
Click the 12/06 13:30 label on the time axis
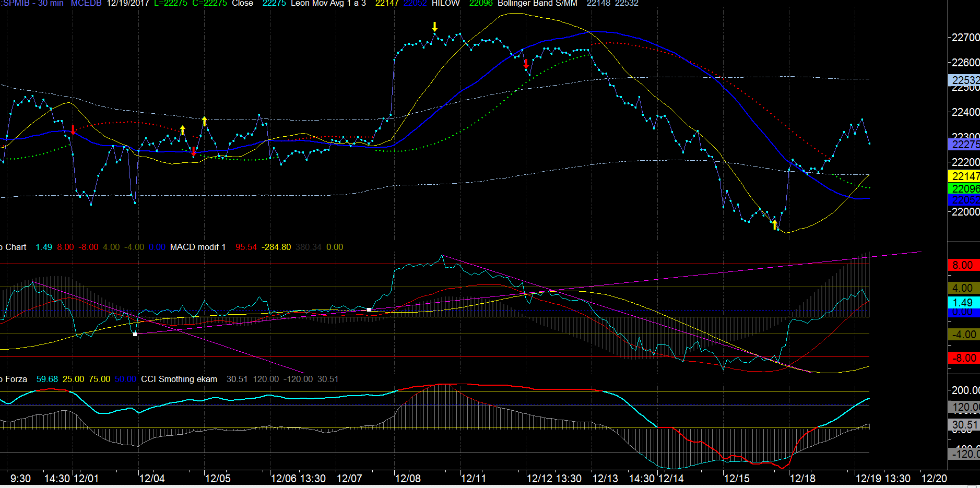298,479
